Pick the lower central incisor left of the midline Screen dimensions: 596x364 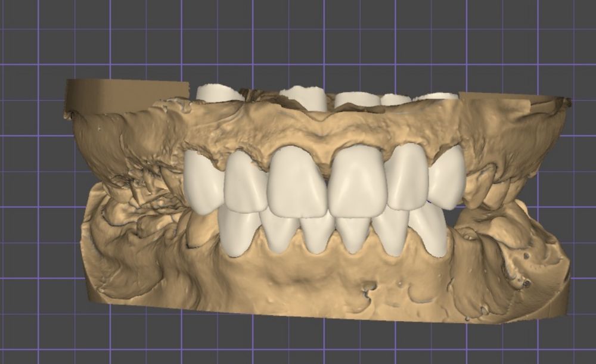[318, 234]
